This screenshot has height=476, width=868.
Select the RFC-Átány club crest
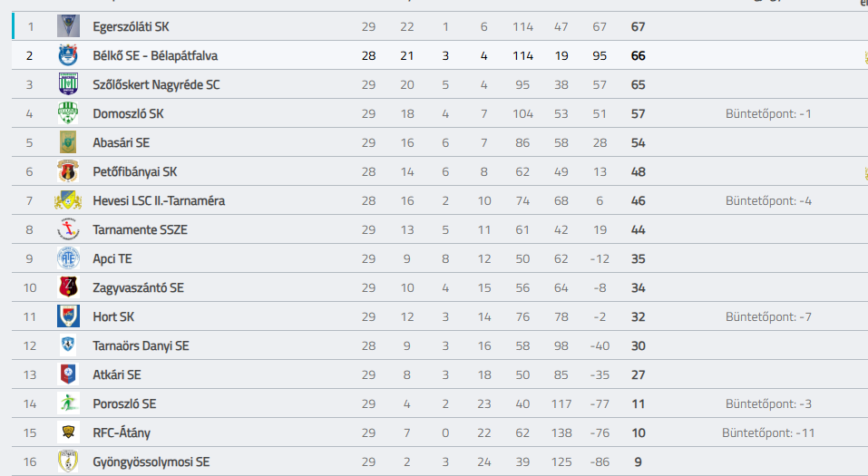[x=68, y=432]
